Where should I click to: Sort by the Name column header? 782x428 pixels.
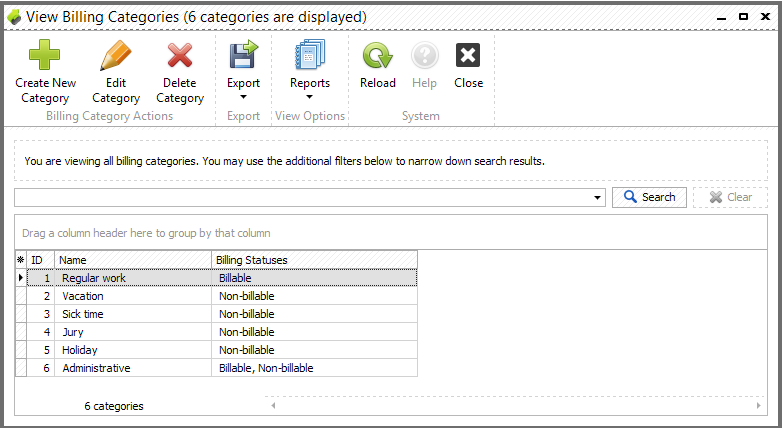pyautogui.click(x=133, y=260)
